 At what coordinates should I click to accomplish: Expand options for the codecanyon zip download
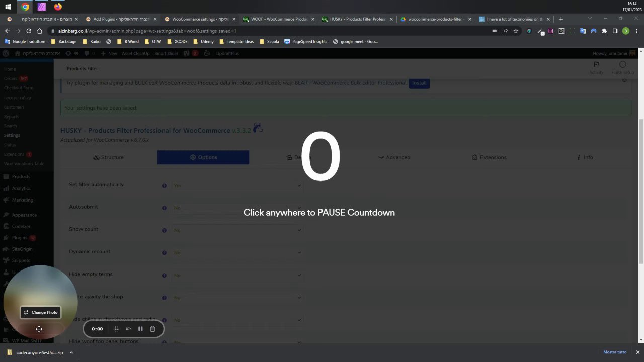[71, 352]
